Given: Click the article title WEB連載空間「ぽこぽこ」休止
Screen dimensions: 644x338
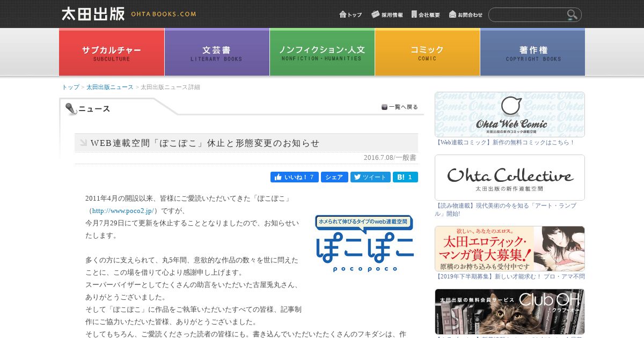Looking at the screenshot, I should click(205, 143).
